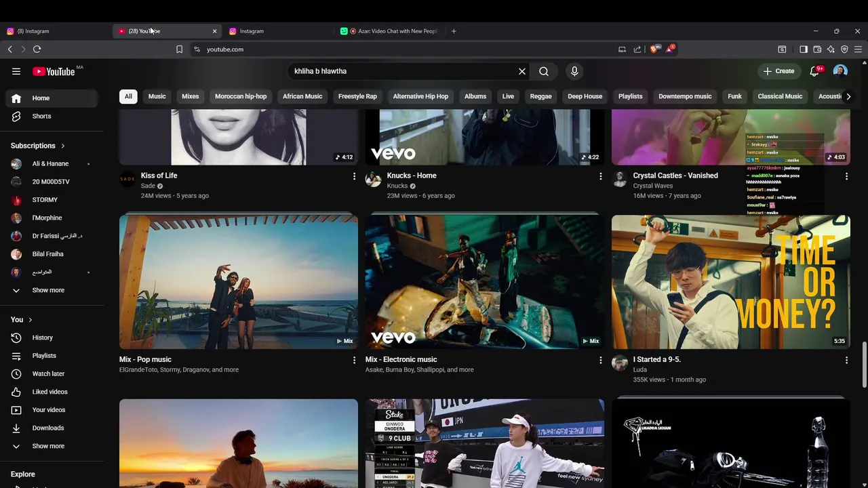The image size is (868, 488).
Task: Select the Music filter chip
Action: point(157,96)
